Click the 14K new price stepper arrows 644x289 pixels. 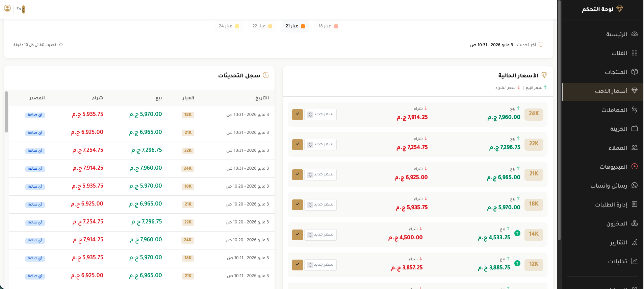(x=310, y=235)
